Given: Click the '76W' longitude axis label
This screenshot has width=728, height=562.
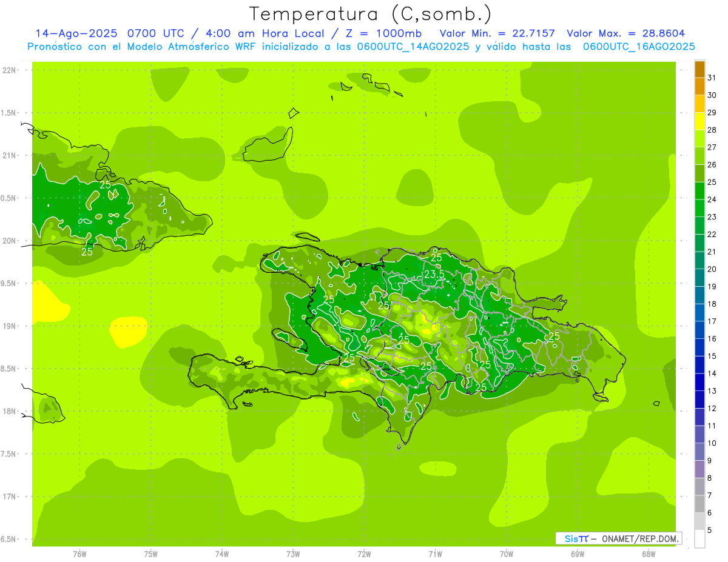Looking at the screenshot, I should [79, 554].
